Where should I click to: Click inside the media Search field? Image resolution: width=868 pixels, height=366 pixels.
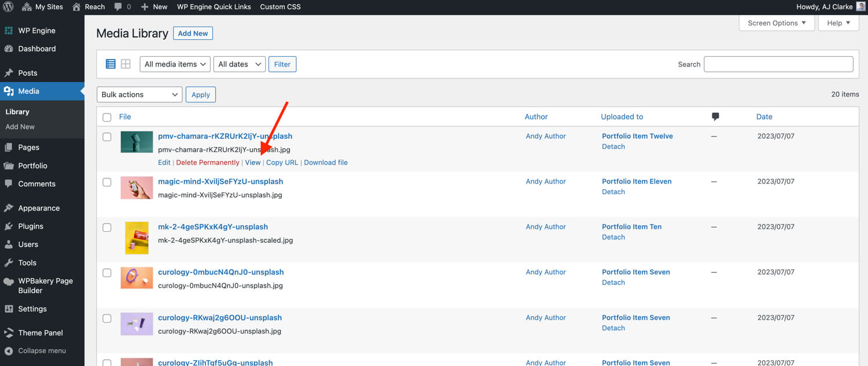click(778, 64)
